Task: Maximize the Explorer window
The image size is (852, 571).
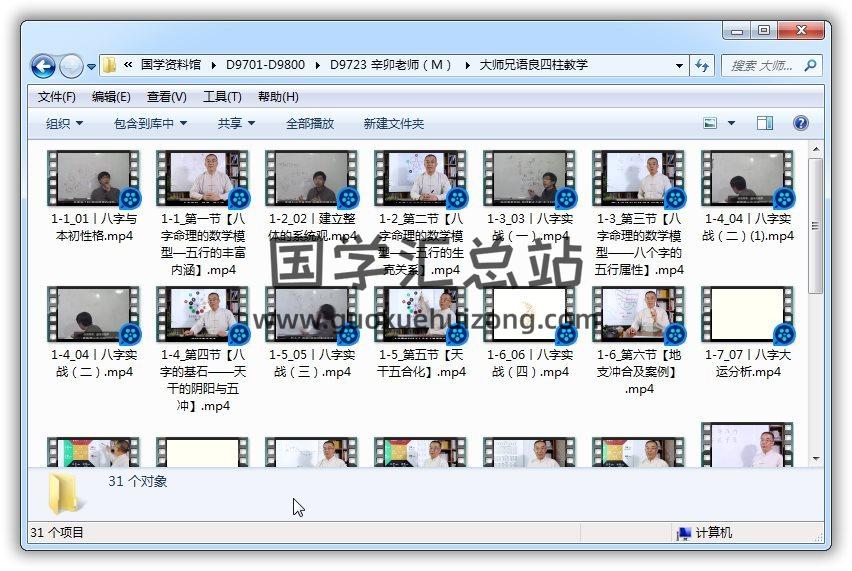Action: pyautogui.click(x=763, y=30)
